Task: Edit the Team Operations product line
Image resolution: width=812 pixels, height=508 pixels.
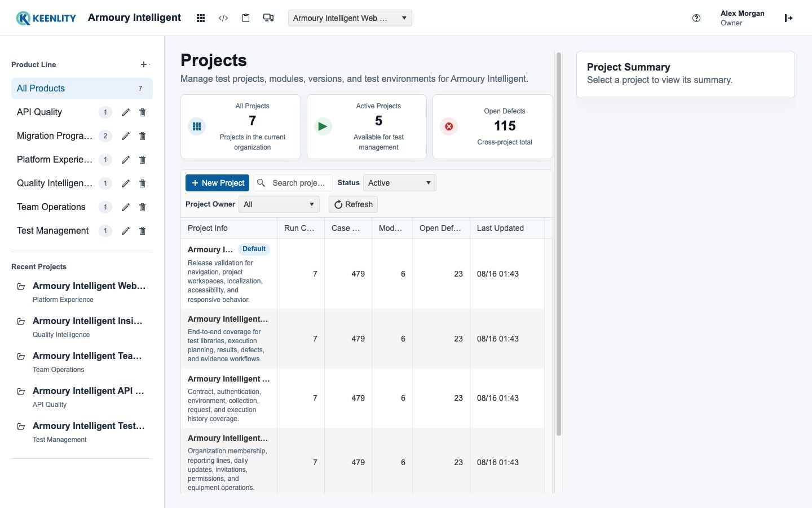Action: [126, 207]
